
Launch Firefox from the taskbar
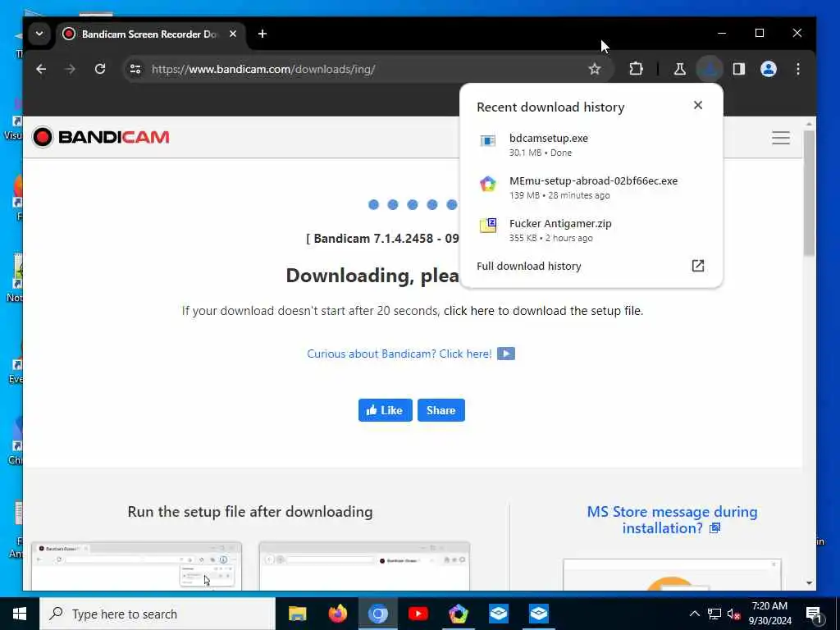(337, 614)
